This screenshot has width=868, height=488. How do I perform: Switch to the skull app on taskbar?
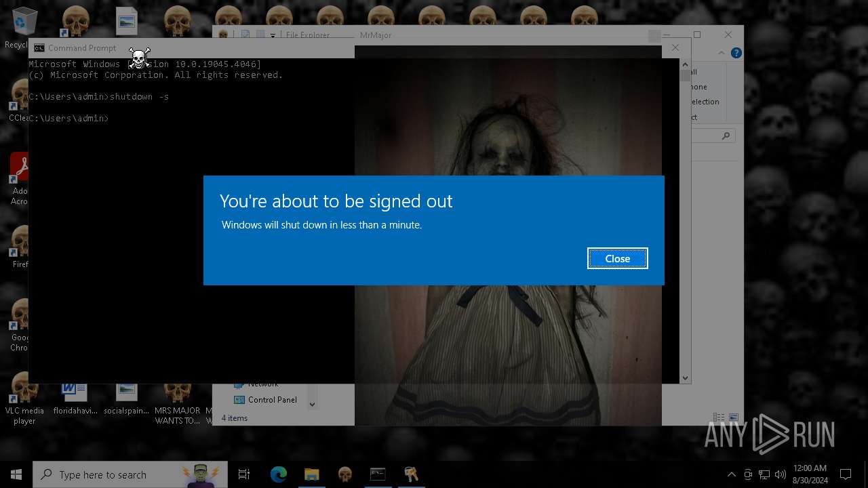pos(344,474)
